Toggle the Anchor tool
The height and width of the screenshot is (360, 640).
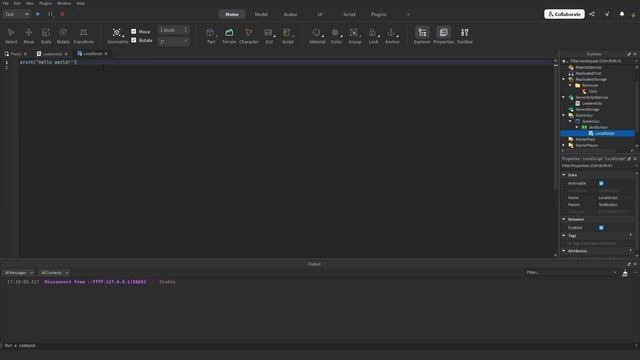click(392, 36)
